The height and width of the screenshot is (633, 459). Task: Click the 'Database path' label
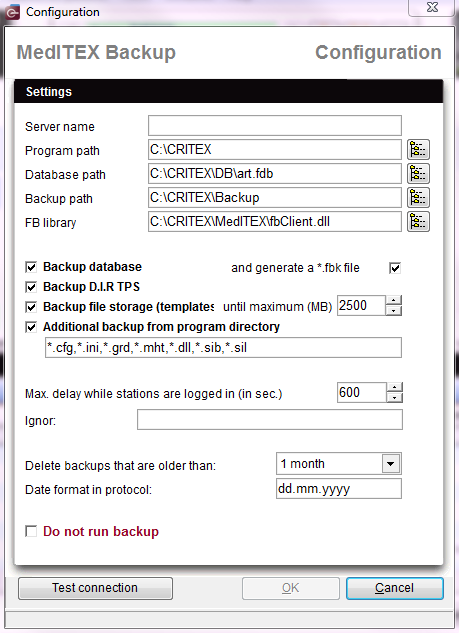[65, 175]
